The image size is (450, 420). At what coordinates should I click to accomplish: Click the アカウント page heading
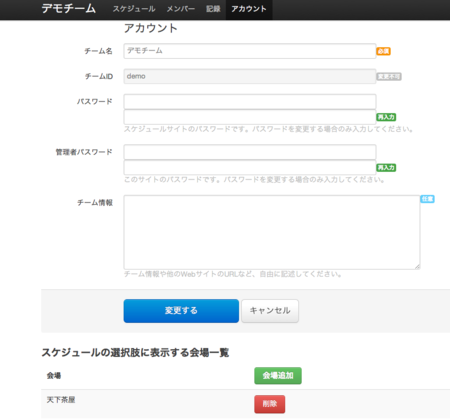151,28
